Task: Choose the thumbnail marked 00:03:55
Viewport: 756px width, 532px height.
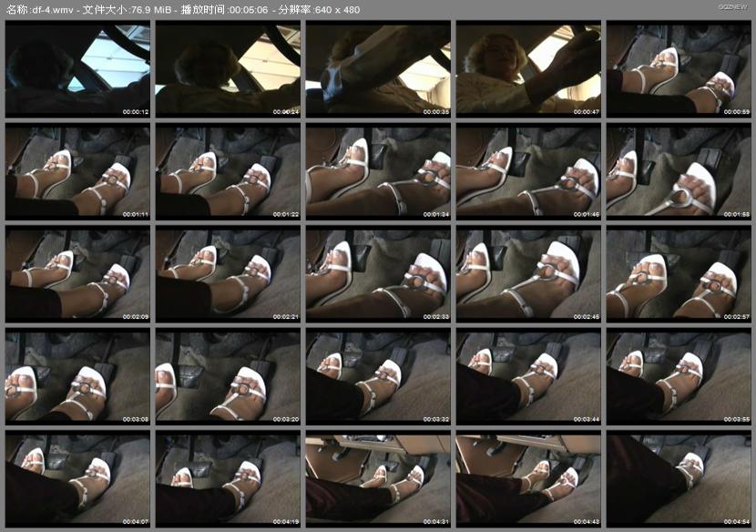Action: click(679, 376)
